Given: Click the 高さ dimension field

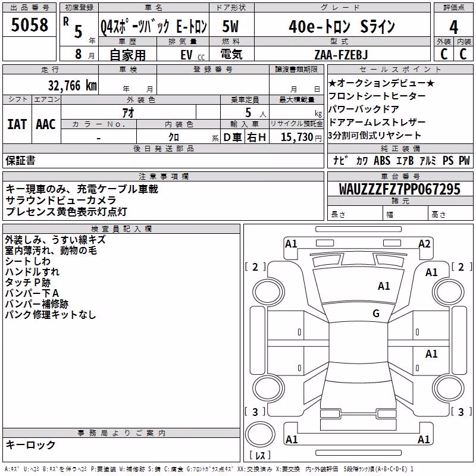Looking at the screenshot, I should 451,213.
